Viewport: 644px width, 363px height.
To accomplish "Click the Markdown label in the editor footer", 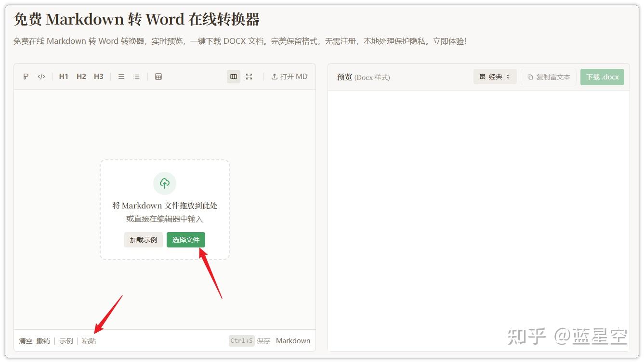I will [293, 341].
